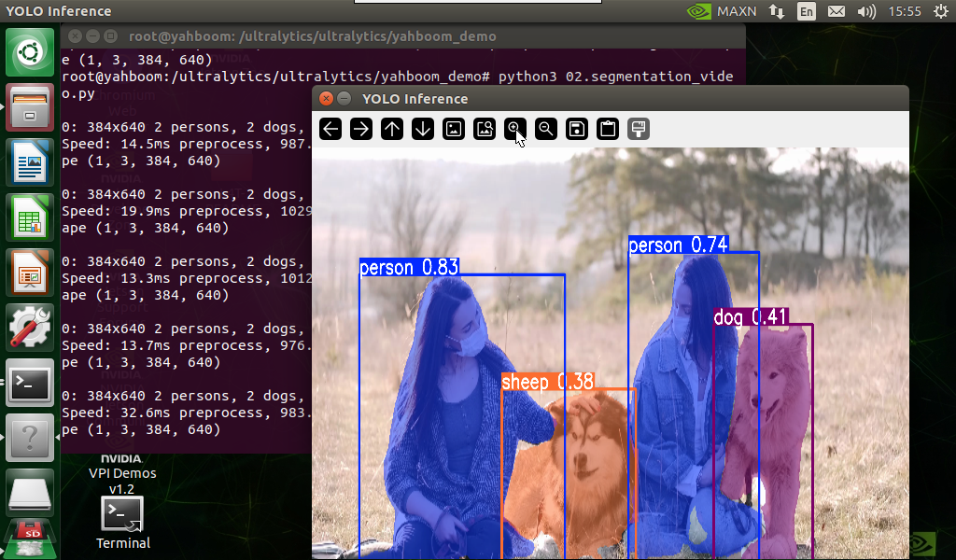Screen dimensions: 956x560
Task: Open the Terminal desktop shortcut
Action: tap(122, 524)
